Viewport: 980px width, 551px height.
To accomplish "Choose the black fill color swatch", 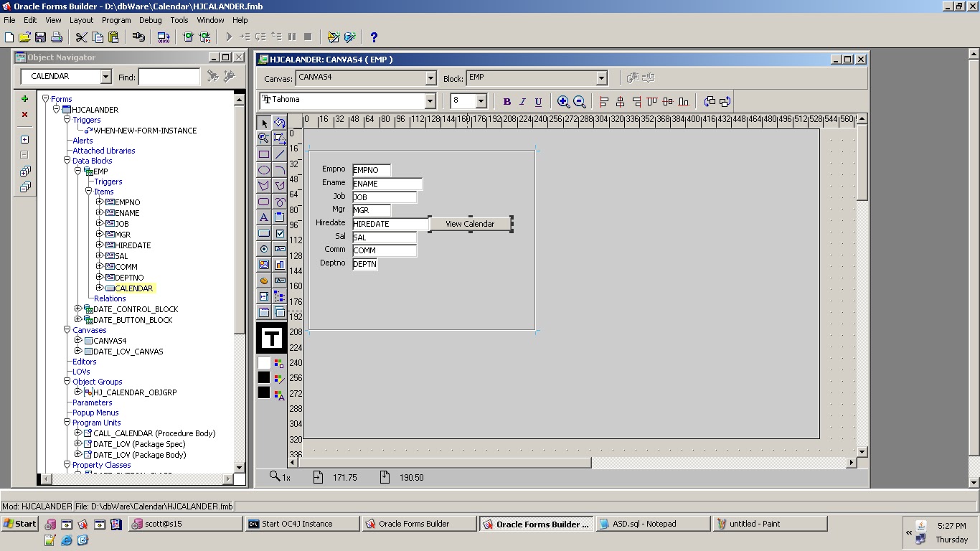I will click(263, 377).
